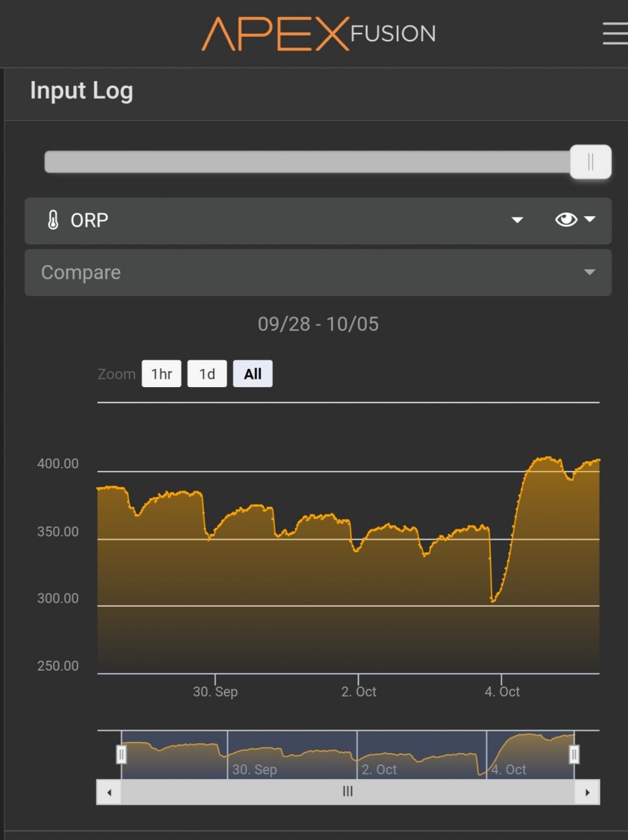Click the date range slider handle
628x840 pixels.
tap(590, 162)
